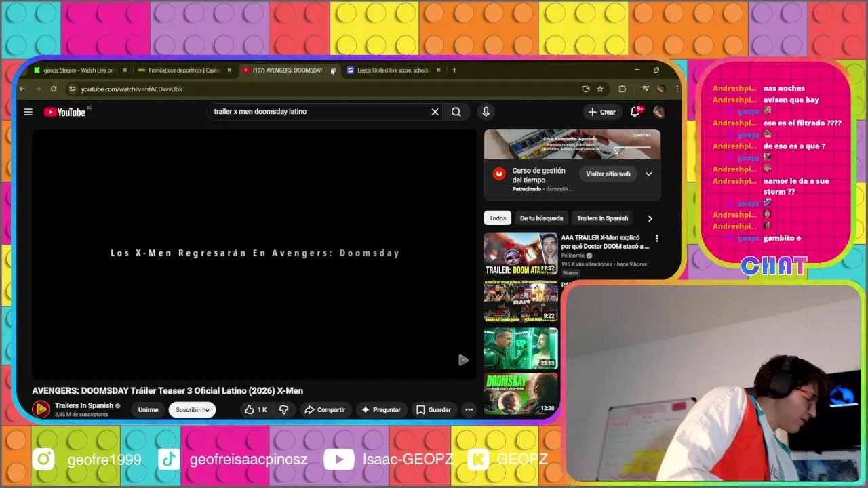Open AAA TRAILER X-Men video title
Screen dimensions: 868x488
(x=605, y=242)
